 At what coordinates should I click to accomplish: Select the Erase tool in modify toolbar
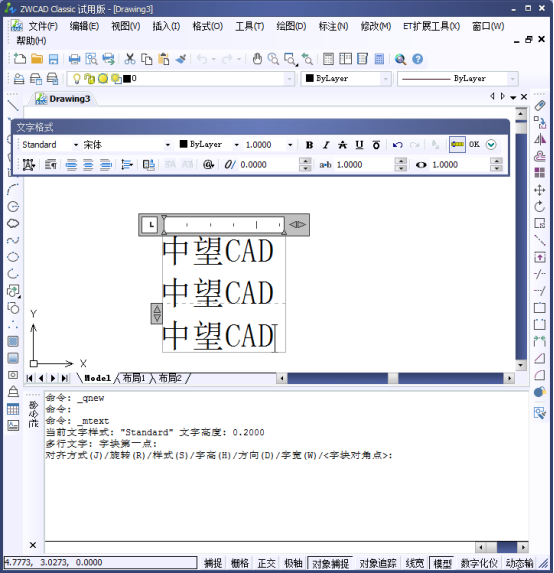coord(540,105)
